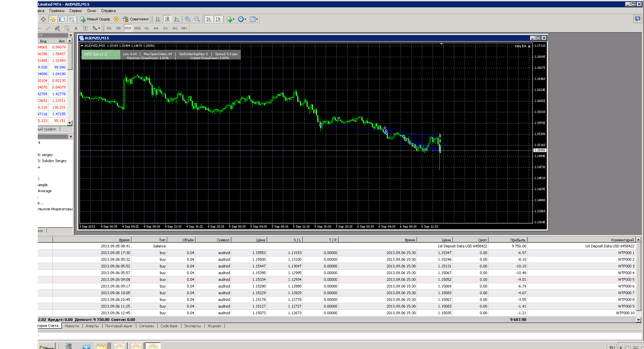
Task: Switch to the Новости tab
Action: pos(72,326)
